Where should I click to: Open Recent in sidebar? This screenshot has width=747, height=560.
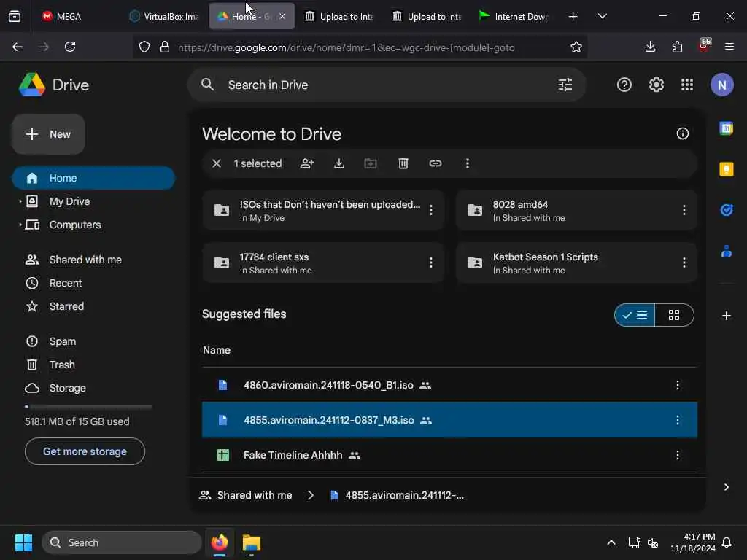coord(65,284)
